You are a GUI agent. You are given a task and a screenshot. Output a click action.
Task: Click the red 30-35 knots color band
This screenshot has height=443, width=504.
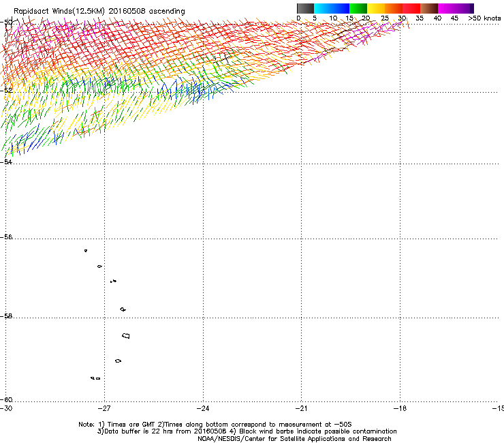[x=411, y=8]
